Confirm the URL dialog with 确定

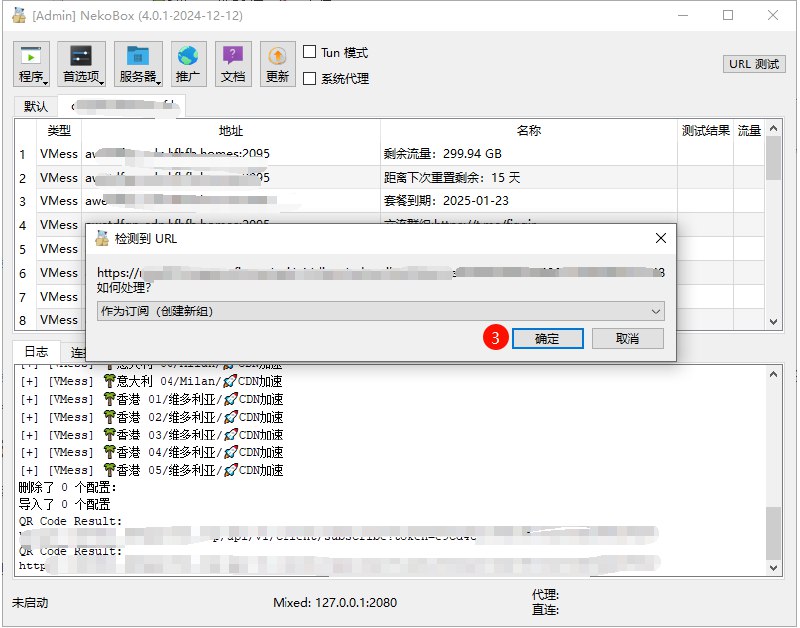pos(549,338)
